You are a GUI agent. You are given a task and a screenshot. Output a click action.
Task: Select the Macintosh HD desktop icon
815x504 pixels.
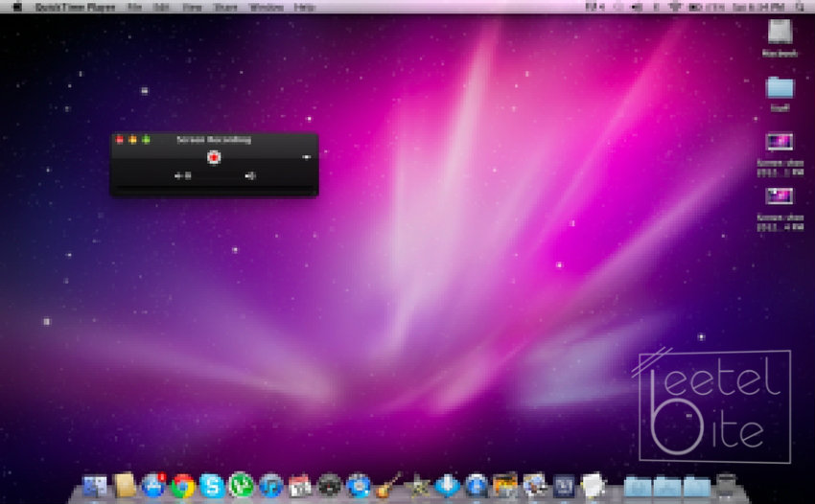[780, 32]
